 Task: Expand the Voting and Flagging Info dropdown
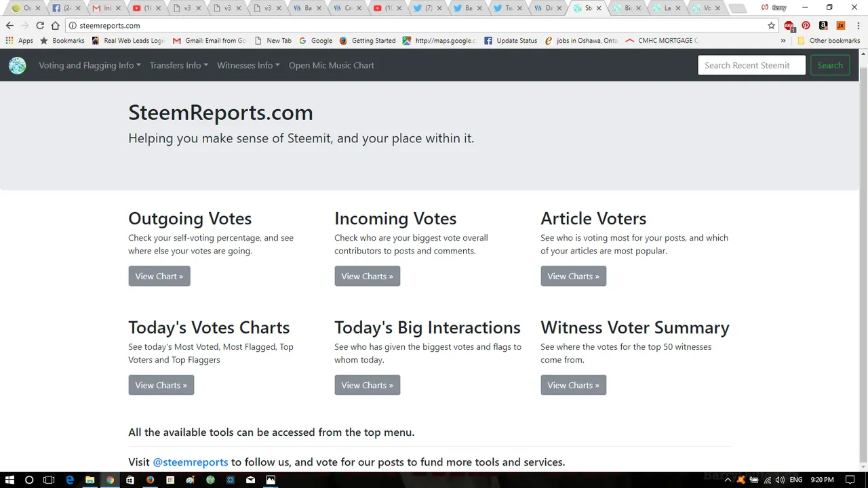pyautogui.click(x=90, y=66)
